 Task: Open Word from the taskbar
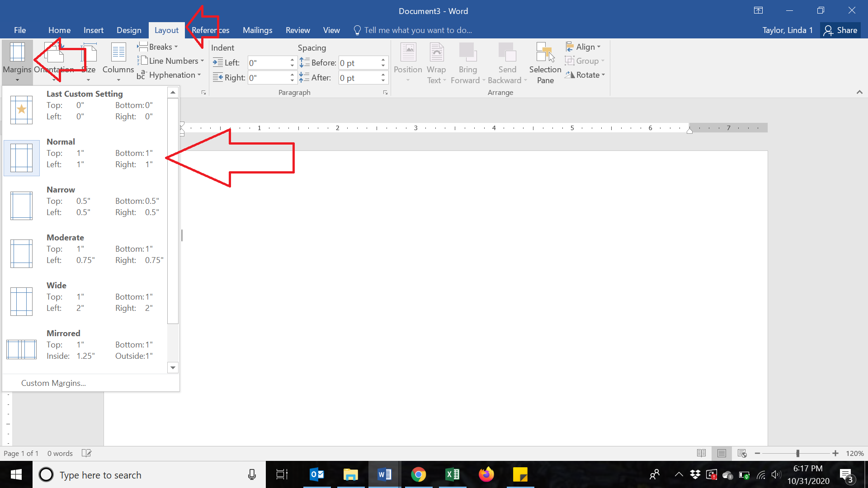pyautogui.click(x=384, y=474)
